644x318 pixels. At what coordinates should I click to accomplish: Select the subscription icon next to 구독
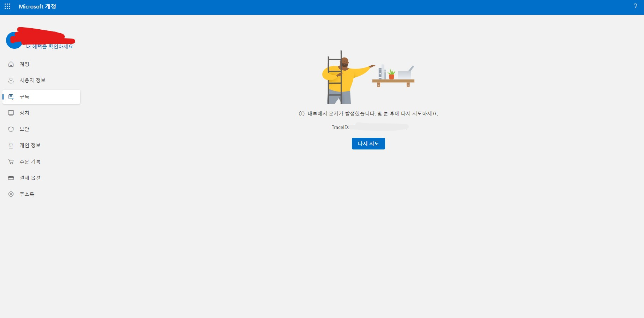coord(11,96)
